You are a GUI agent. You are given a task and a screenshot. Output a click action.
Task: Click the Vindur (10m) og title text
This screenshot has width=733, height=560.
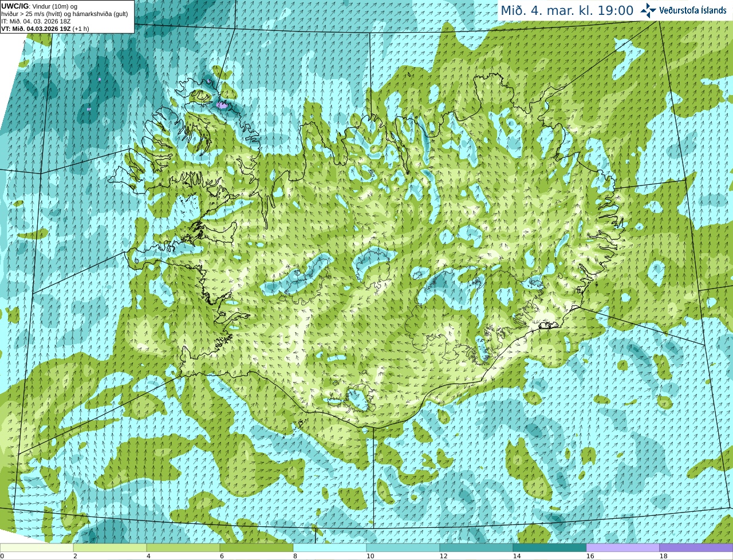[x=55, y=6]
